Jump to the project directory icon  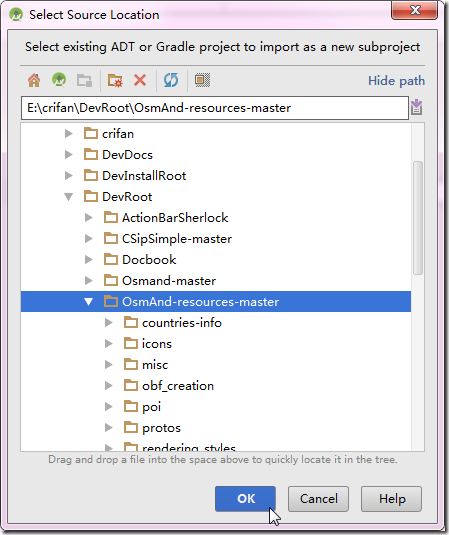(x=59, y=80)
